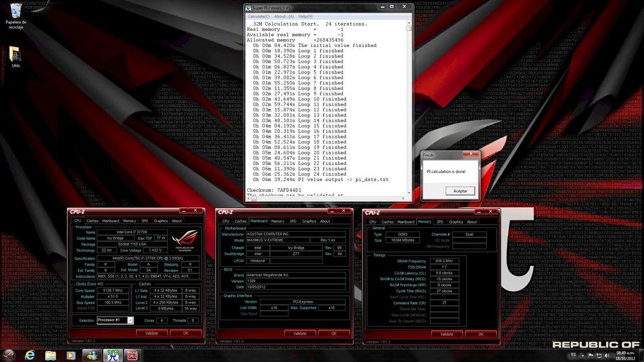Click the DRAM Frequency value 938.3 MHz
The height and width of the screenshot is (362, 644).
[444, 261]
